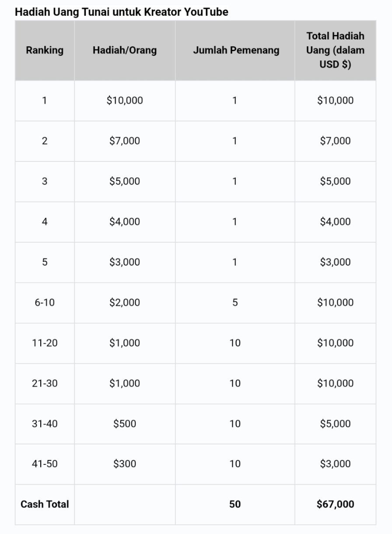Click the '21-30' ranking cell
Screen dimensions: 392x534
coord(45,384)
